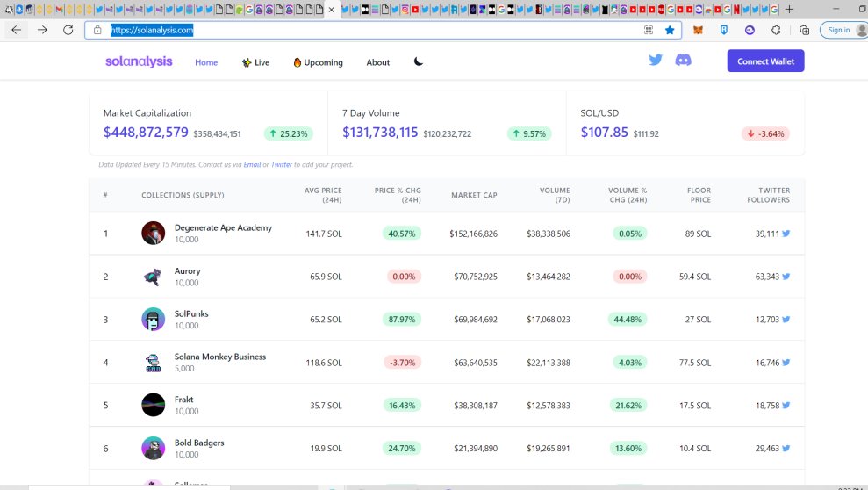
Task: Click Aurory row Twitter bird icon
Action: point(786,277)
